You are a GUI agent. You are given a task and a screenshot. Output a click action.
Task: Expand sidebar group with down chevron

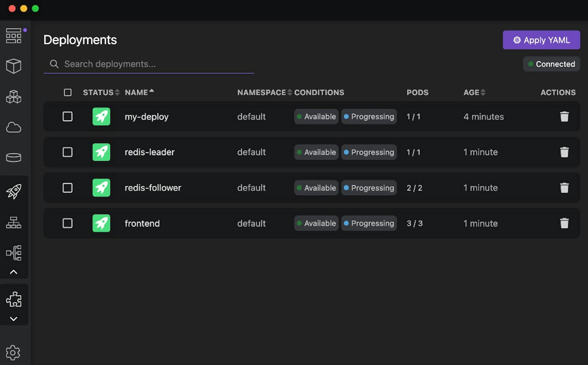[x=13, y=319]
